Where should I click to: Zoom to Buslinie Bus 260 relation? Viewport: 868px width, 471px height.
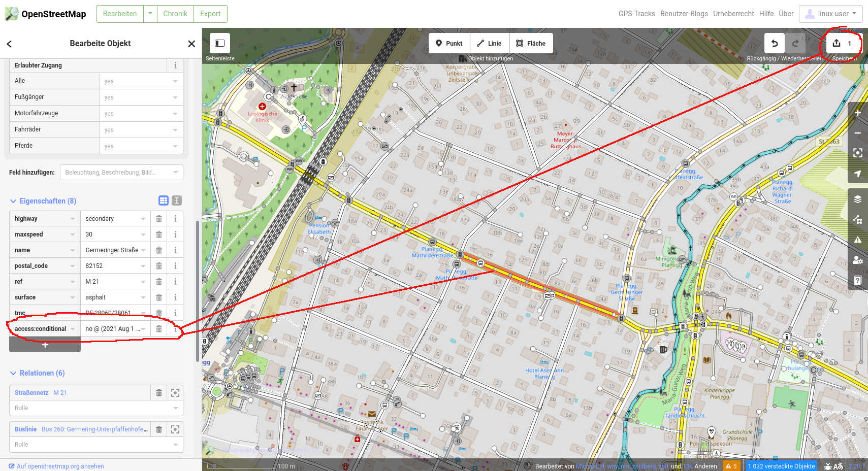pyautogui.click(x=175, y=429)
